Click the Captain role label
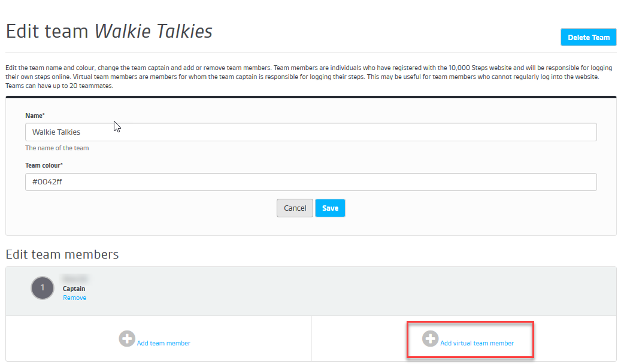Viewport: 621px width, 364px height. [x=74, y=289]
